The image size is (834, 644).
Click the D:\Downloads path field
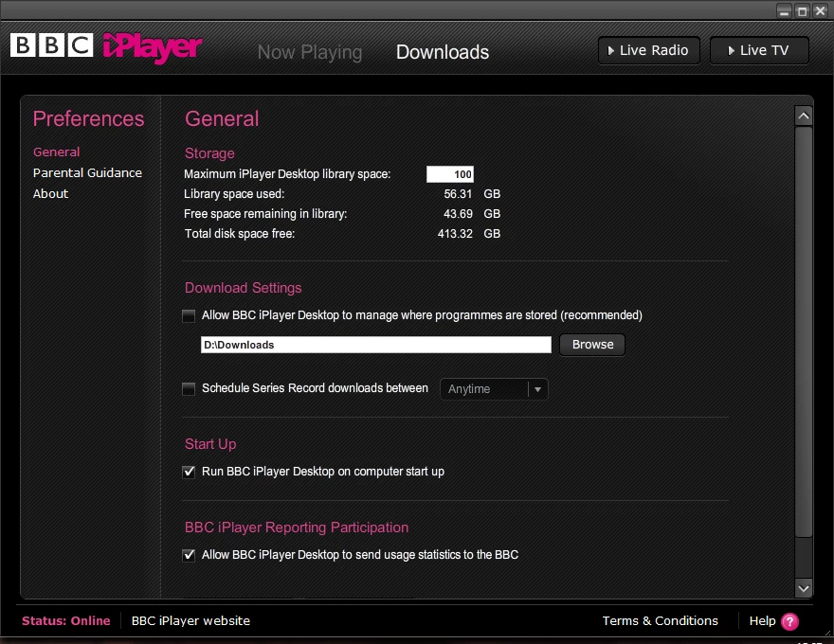pos(376,345)
